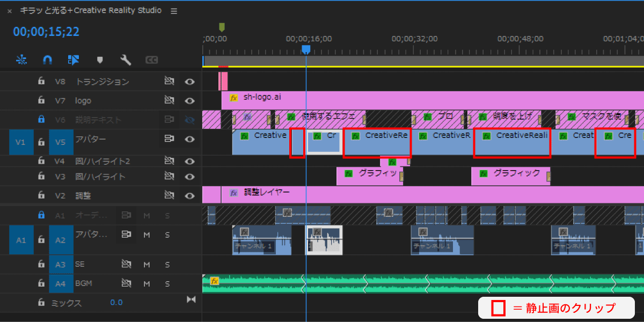Open the timeline display settings wrench
The width and height of the screenshot is (644, 322).
(x=126, y=60)
